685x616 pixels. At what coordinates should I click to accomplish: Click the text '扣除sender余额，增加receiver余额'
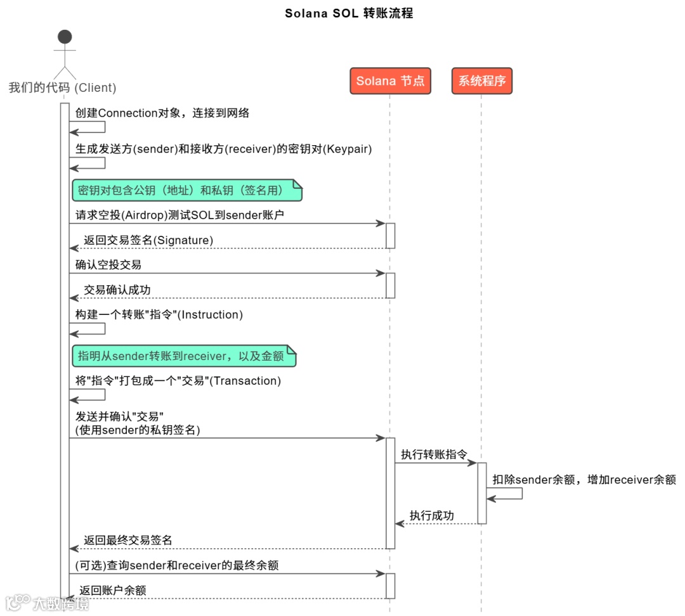coord(584,480)
